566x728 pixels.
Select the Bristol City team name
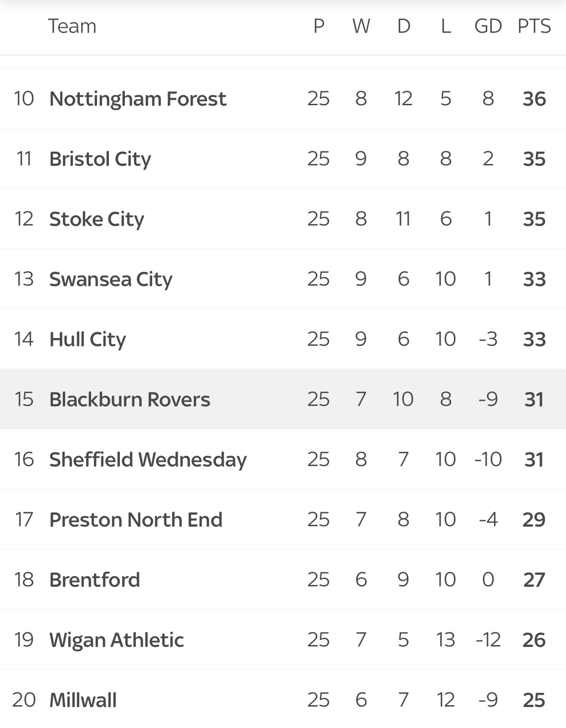(100, 159)
